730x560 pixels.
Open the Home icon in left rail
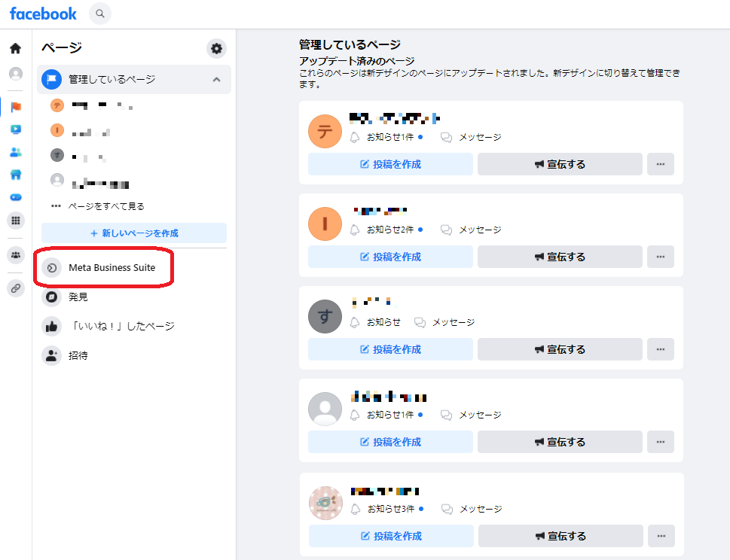click(x=15, y=48)
